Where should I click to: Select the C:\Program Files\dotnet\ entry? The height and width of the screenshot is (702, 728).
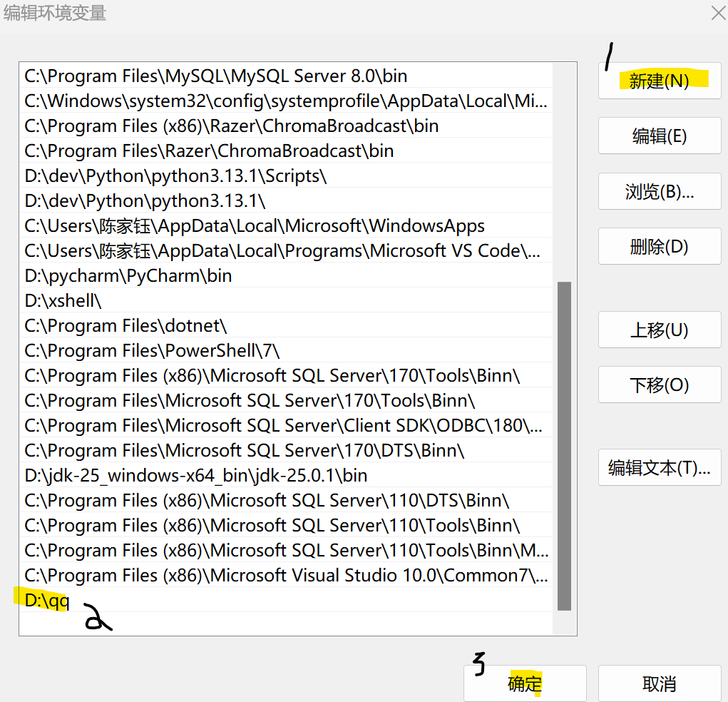285,326
